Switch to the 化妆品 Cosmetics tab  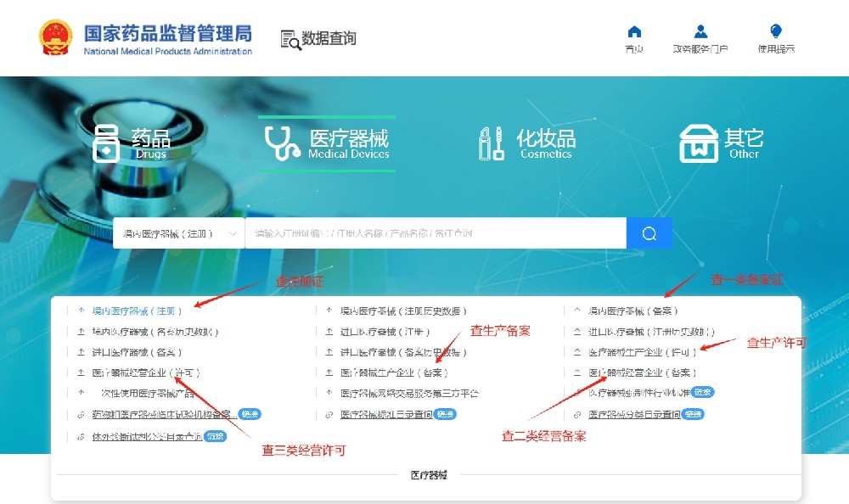click(x=546, y=143)
